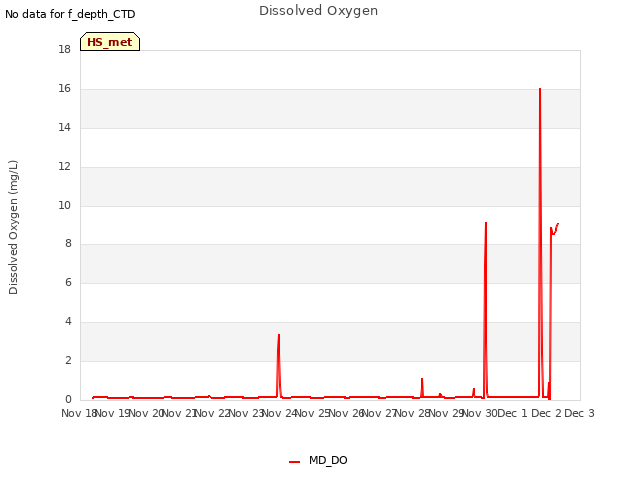Click the y-axis tick label 2
This screenshot has height=480, width=640.
tap(68, 360)
